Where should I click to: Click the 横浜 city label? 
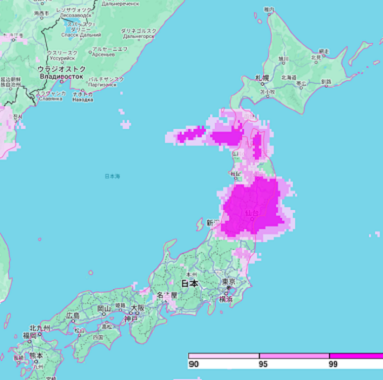pyautogui.click(x=226, y=299)
